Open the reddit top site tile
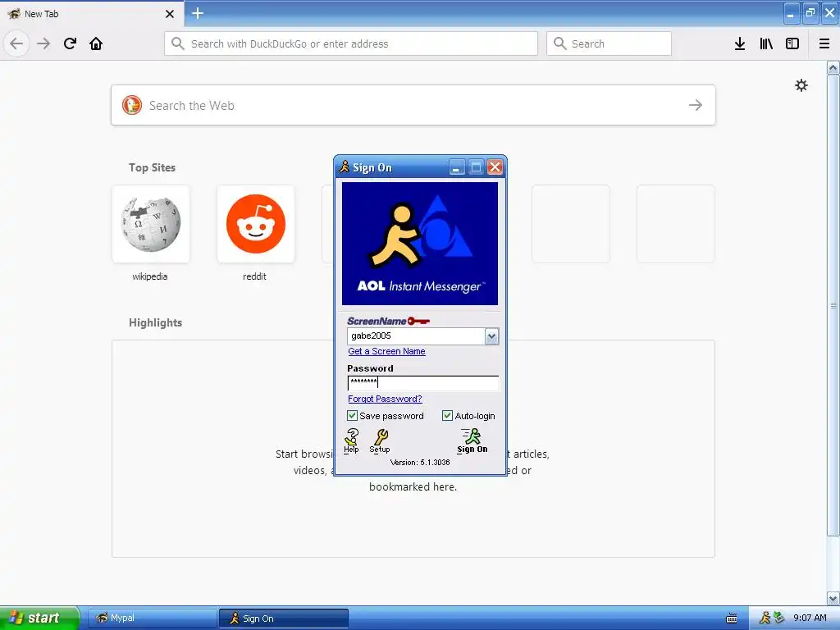Screen dimensions: 840x630 click(x=256, y=224)
